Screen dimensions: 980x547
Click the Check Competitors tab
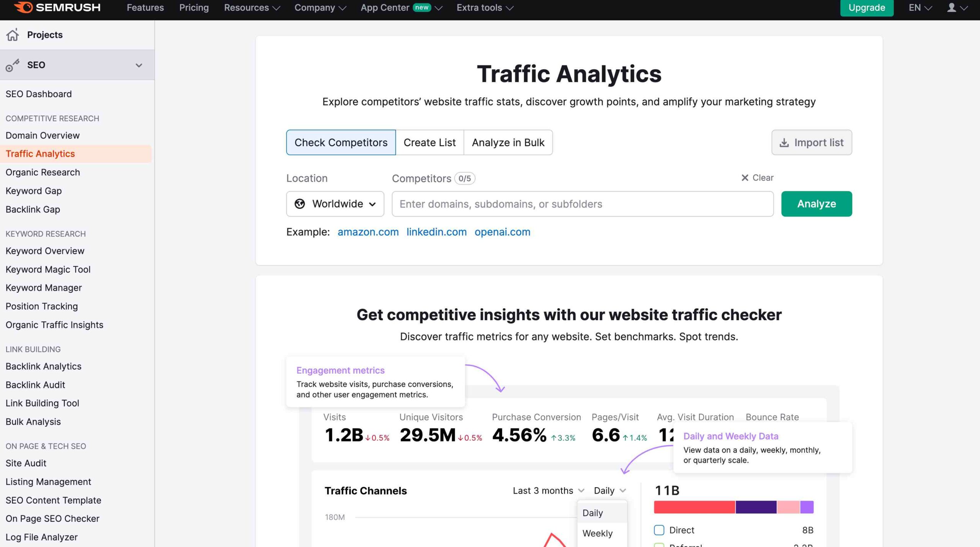[x=341, y=142]
